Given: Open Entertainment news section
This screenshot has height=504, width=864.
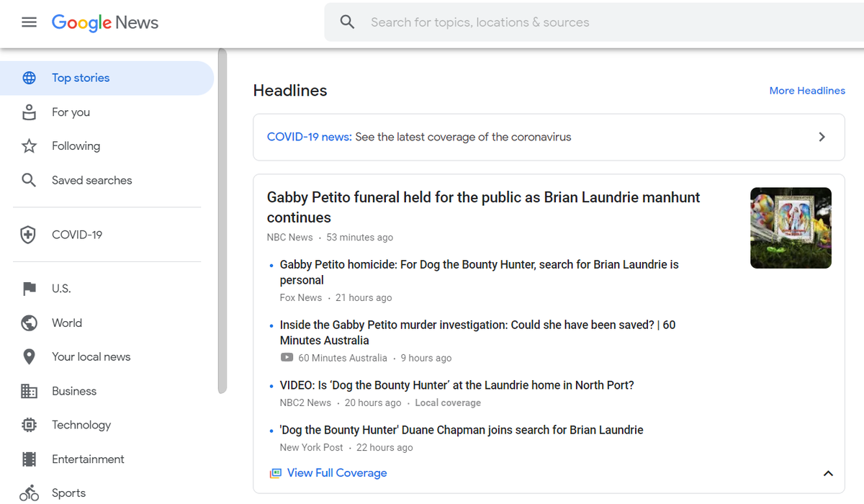Looking at the screenshot, I should 107,459.
